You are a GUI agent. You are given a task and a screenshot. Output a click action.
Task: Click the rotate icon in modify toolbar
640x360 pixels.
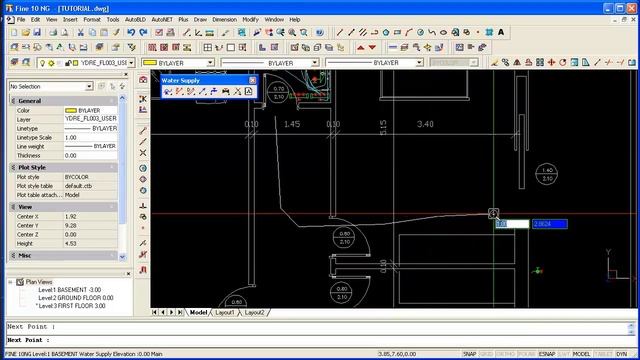pos(563,62)
